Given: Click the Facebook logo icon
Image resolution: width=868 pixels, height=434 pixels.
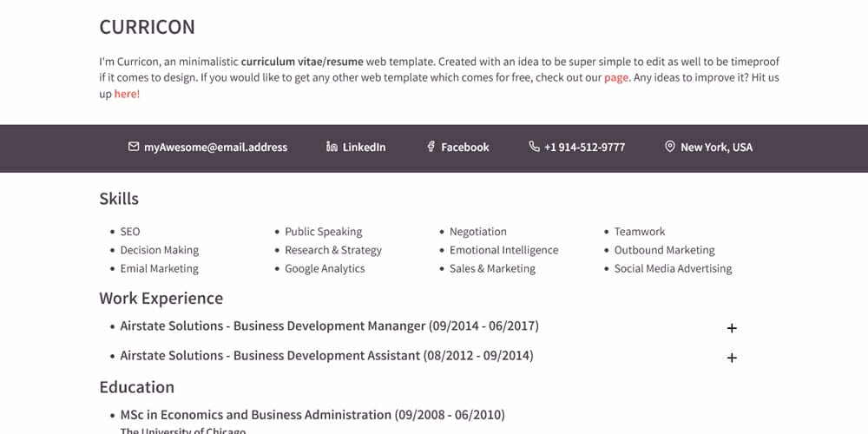Looking at the screenshot, I should point(431,147).
